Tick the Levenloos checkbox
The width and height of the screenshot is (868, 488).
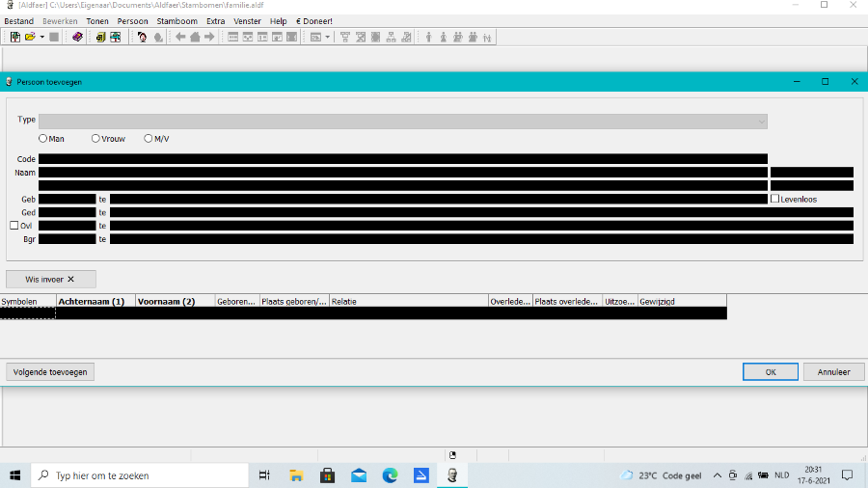[x=775, y=199]
